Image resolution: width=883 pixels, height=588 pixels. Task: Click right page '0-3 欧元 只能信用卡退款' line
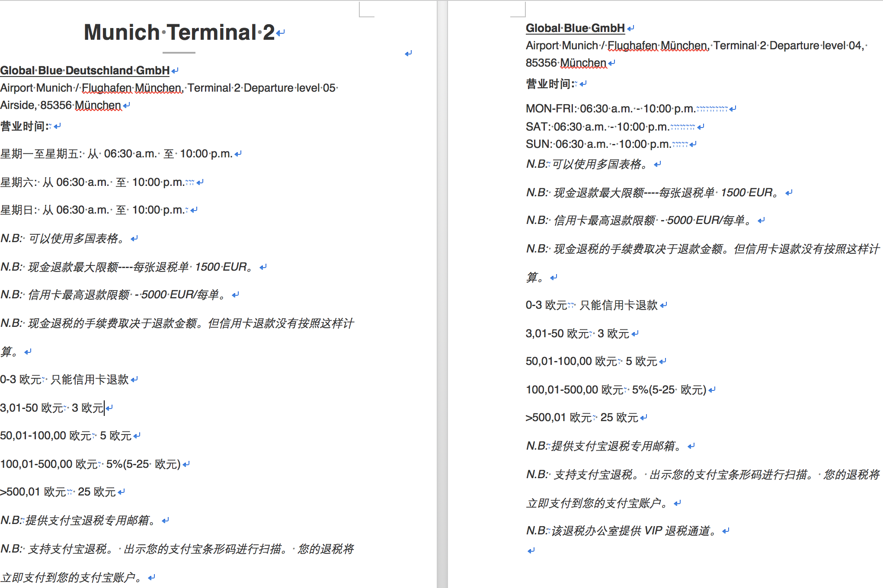click(x=592, y=305)
